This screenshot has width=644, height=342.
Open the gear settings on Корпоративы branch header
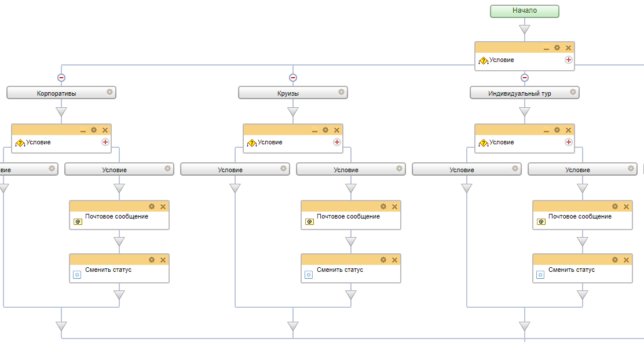(109, 92)
